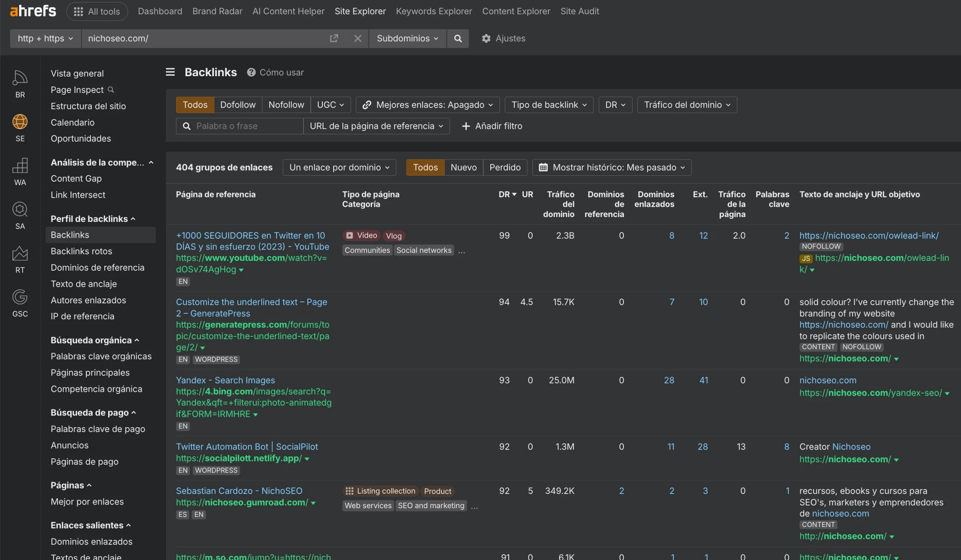This screenshot has width=961, height=560.
Task: Open the Tráfico del dominio dropdown
Action: [687, 105]
